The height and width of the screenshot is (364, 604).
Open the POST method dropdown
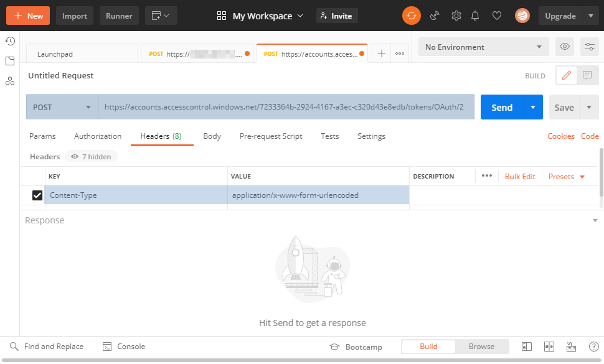[62, 107]
